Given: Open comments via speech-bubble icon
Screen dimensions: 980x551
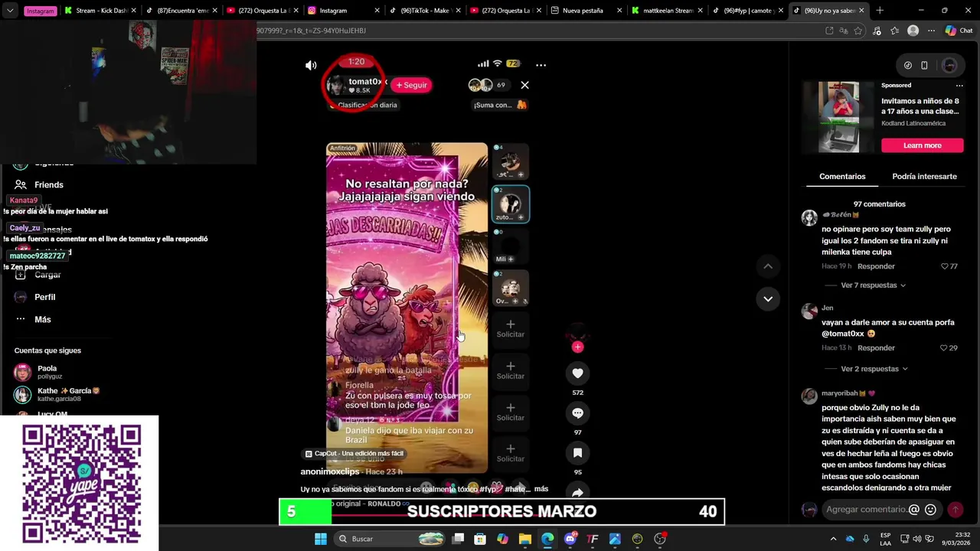Looking at the screenshot, I should (577, 413).
